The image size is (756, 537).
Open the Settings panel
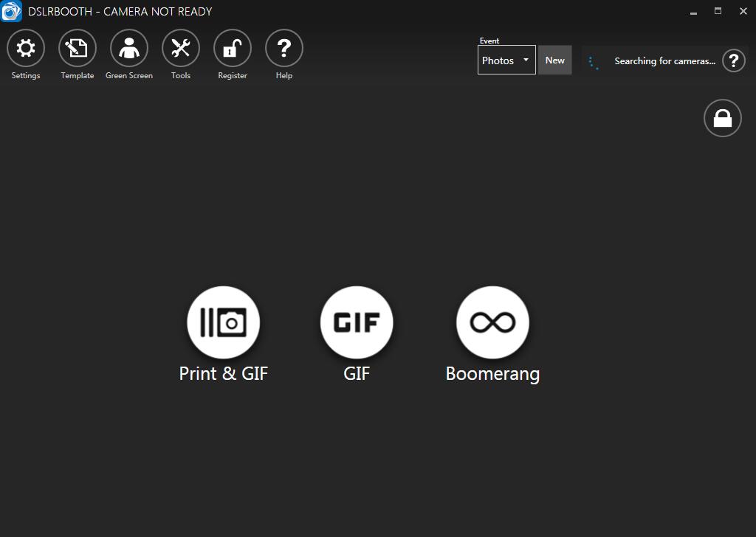click(25, 47)
